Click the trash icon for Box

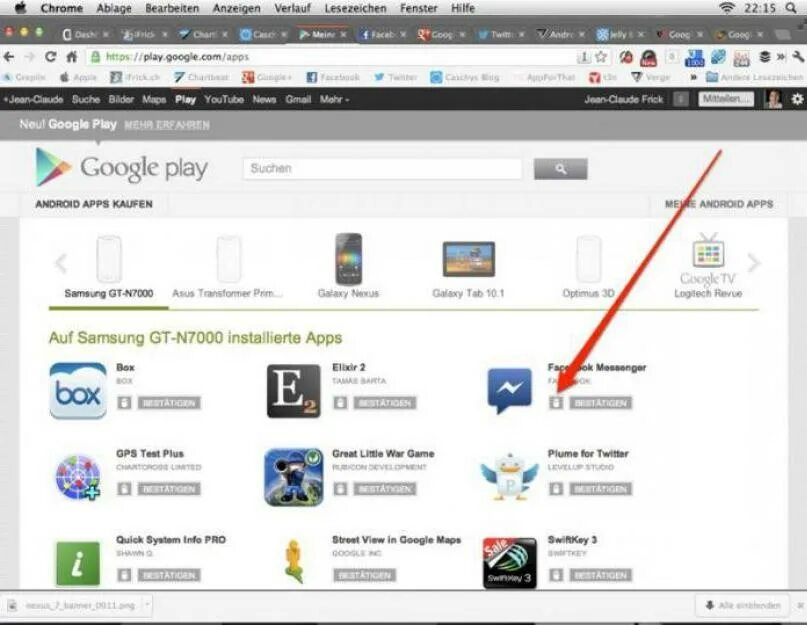[x=124, y=403]
